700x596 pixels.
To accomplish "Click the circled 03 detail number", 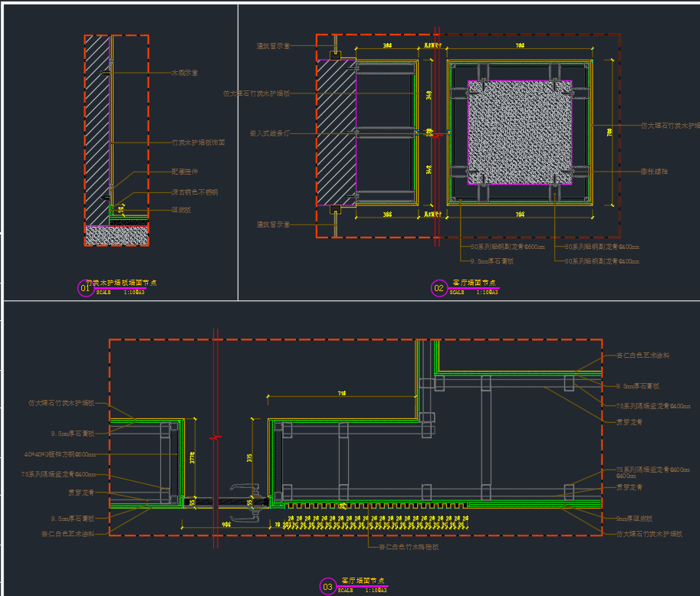I will pos(327,586).
